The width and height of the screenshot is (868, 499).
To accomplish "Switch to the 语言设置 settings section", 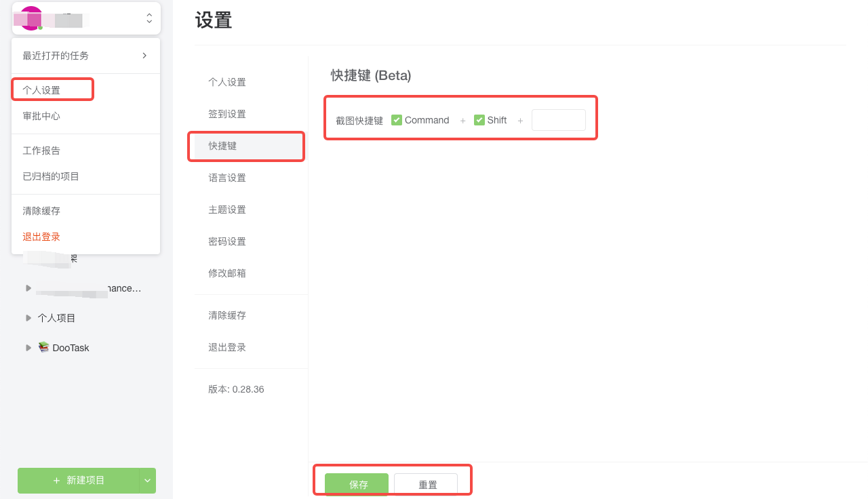I will pos(226,177).
